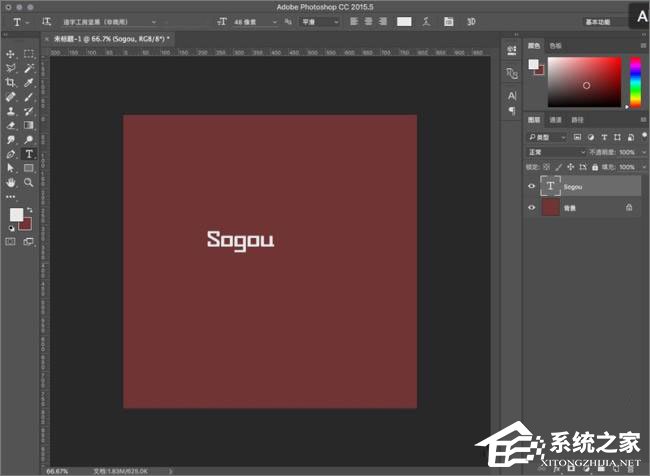Open the Type tool preset picker
The width and height of the screenshot is (650, 476).
click(20, 22)
